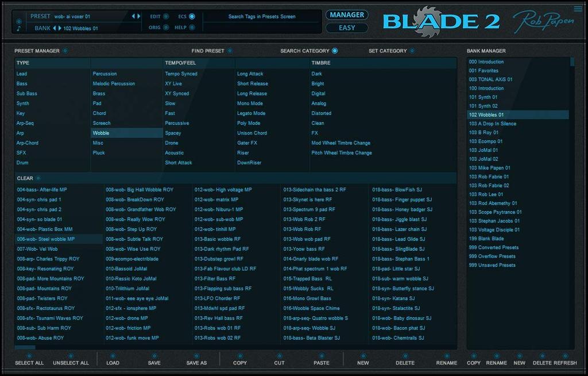The height and width of the screenshot is (376, 588).
Task: Open the MANAGER screen
Action: point(347,14)
